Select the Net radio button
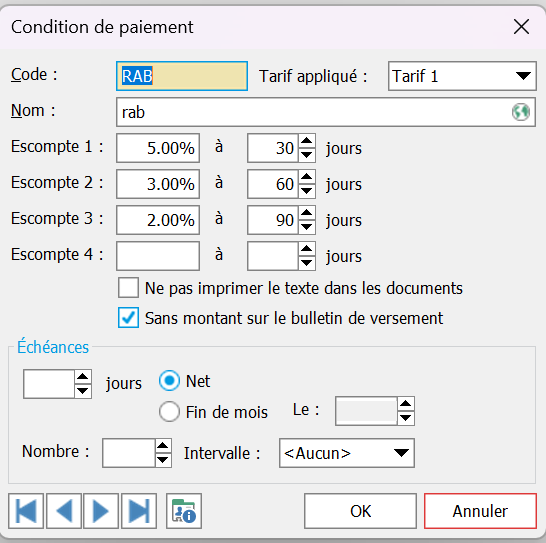 169,381
